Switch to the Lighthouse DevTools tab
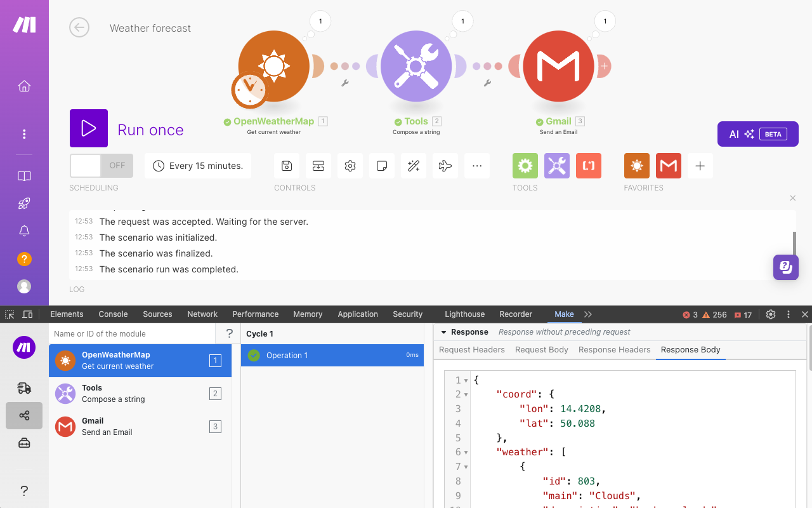The width and height of the screenshot is (812, 508). click(x=464, y=314)
